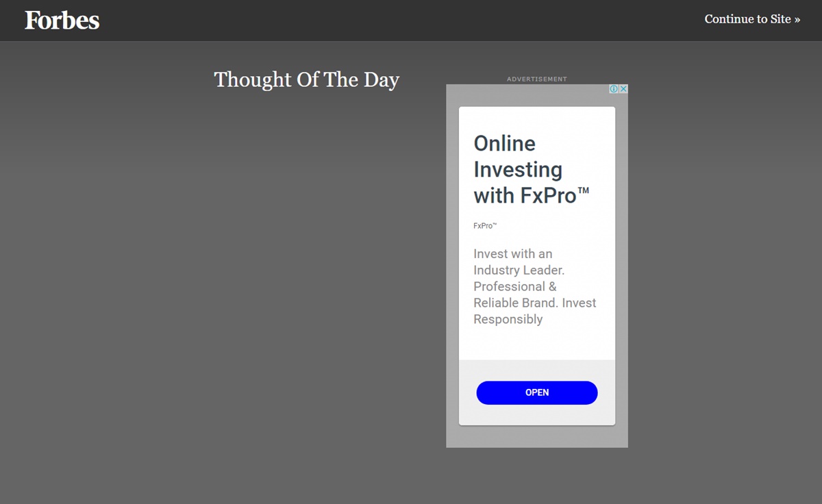
Task: Click the light gray panel around OPEN
Action: [537, 416]
